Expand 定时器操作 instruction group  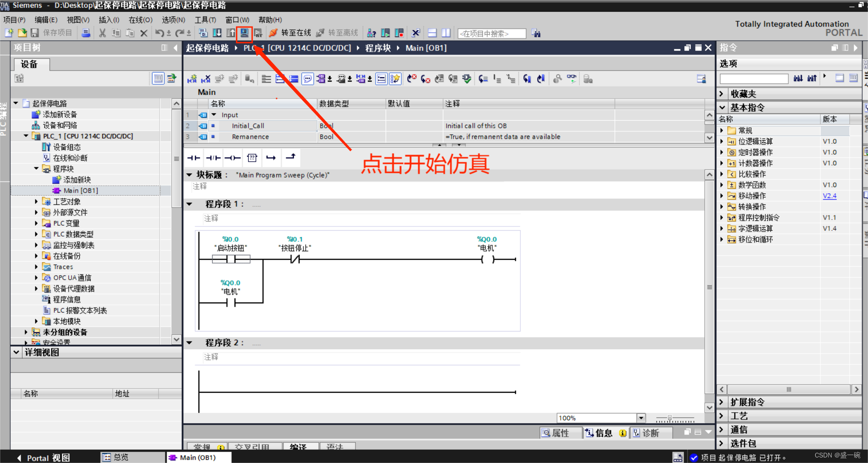(x=722, y=152)
